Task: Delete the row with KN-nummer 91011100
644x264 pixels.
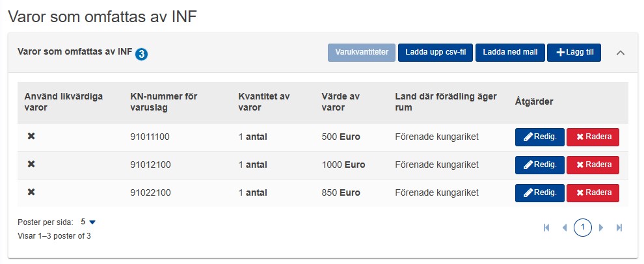Action: pos(593,137)
